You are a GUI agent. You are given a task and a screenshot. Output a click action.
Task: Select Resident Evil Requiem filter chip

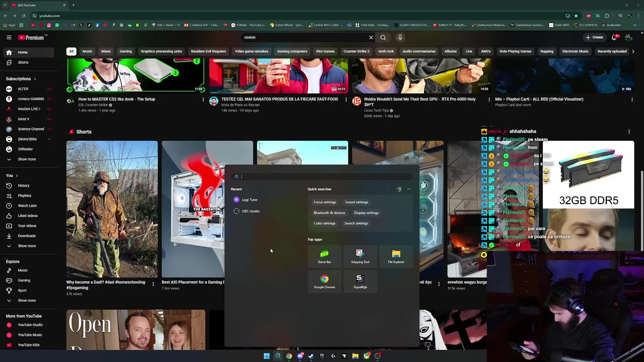coord(208,51)
